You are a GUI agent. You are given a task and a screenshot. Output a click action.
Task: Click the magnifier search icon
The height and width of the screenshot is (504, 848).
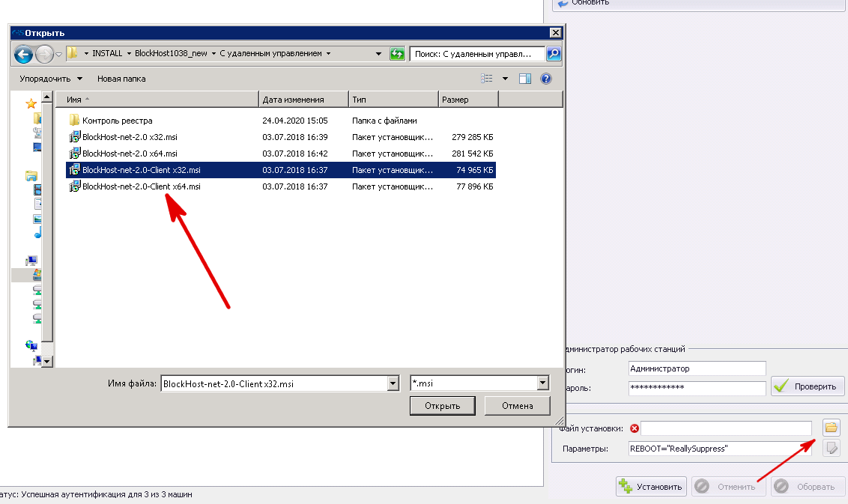tap(554, 53)
